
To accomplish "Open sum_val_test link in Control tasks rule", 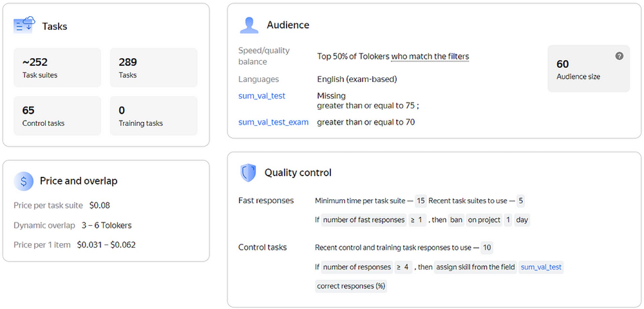I will pos(541,267).
